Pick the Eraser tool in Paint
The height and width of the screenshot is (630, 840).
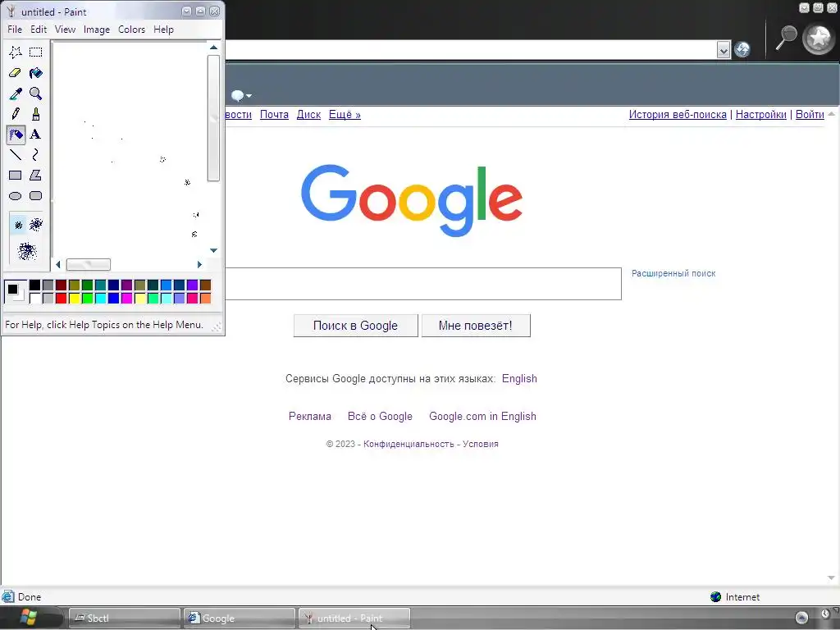[x=16, y=73]
